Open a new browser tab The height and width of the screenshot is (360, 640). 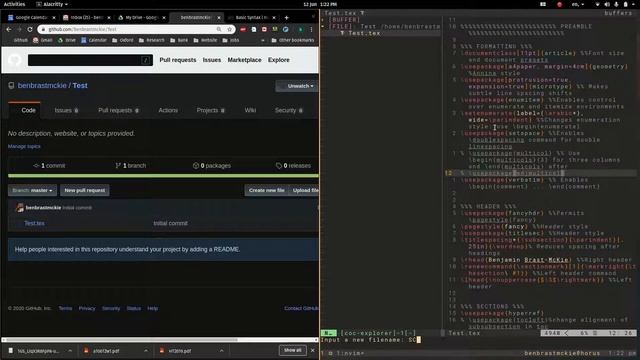coord(287,18)
